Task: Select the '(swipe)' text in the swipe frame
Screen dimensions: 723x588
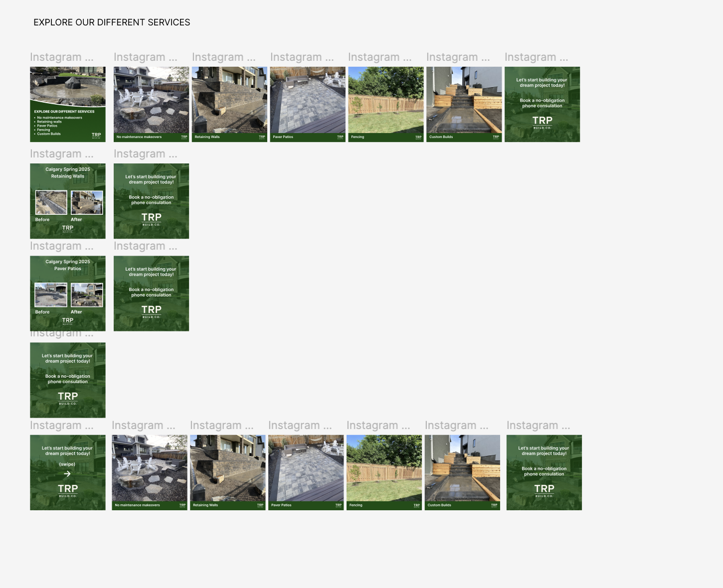Action: [67, 464]
